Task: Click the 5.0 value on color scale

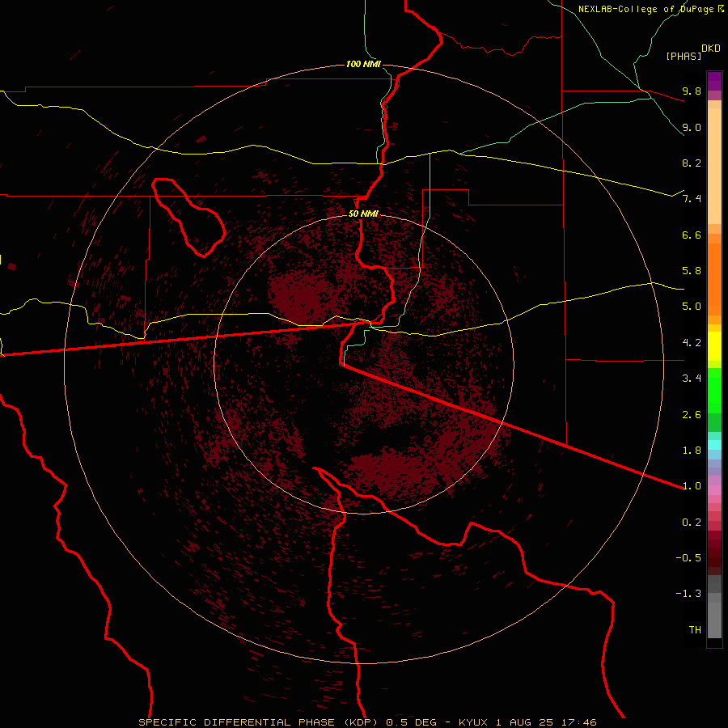Action: tap(692, 307)
